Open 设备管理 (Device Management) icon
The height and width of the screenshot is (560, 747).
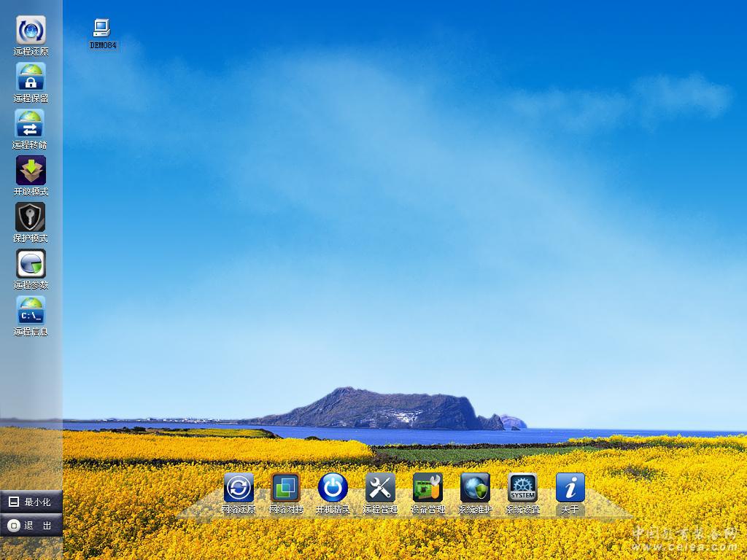pyautogui.click(x=427, y=487)
